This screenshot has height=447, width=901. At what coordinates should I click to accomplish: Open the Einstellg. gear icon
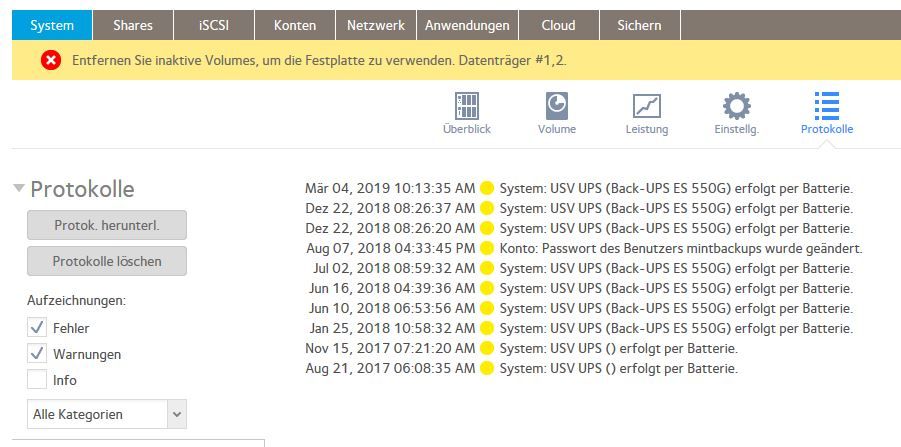coord(737,107)
